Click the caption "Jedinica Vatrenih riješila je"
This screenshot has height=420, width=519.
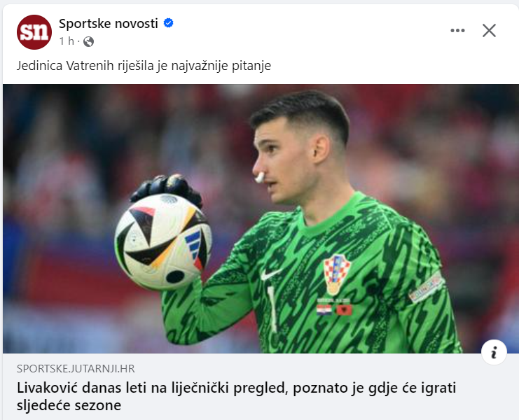pos(92,66)
